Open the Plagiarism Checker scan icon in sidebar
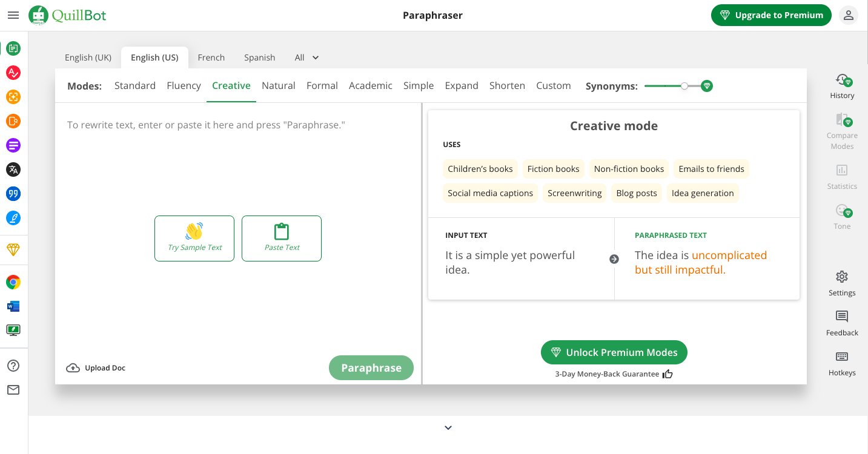The image size is (868, 454). point(13,97)
